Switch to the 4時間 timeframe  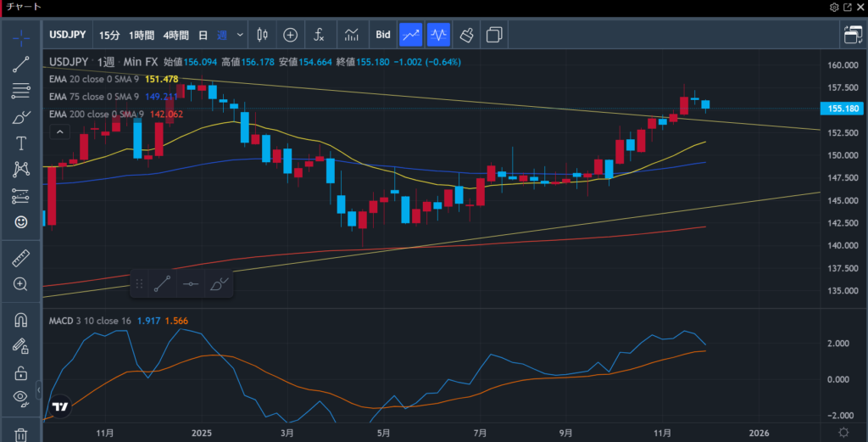[176, 35]
